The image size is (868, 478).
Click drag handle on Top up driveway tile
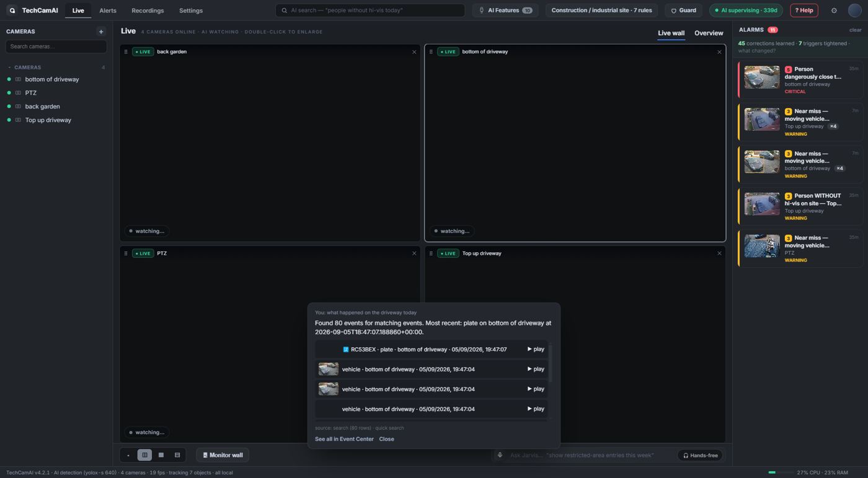point(431,254)
